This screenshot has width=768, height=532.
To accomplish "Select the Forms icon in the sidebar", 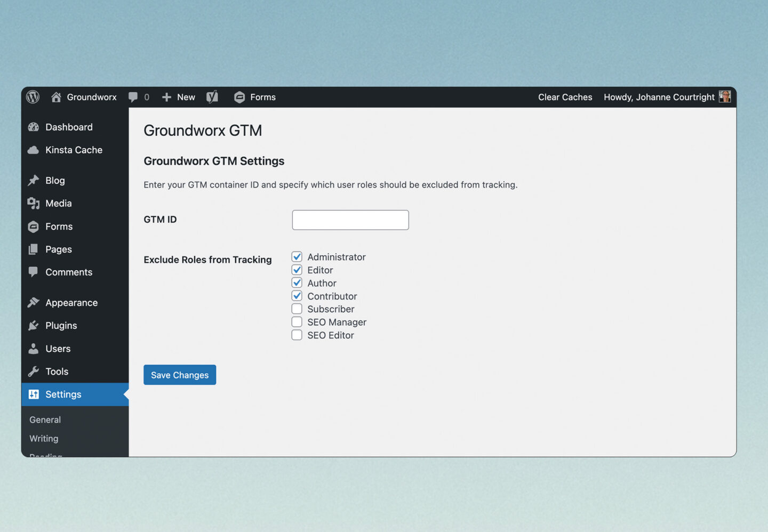I will 33,226.
